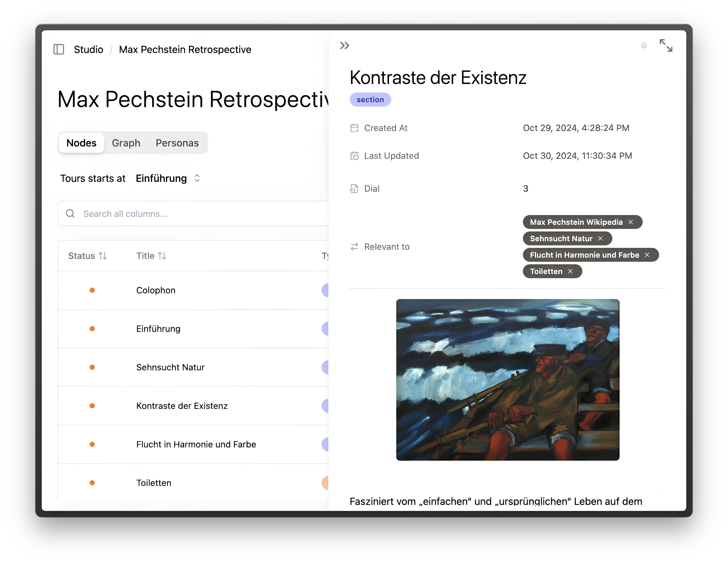Sort table by Title column arrows
Image resolution: width=728 pixels, height=564 pixels.
click(x=162, y=256)
